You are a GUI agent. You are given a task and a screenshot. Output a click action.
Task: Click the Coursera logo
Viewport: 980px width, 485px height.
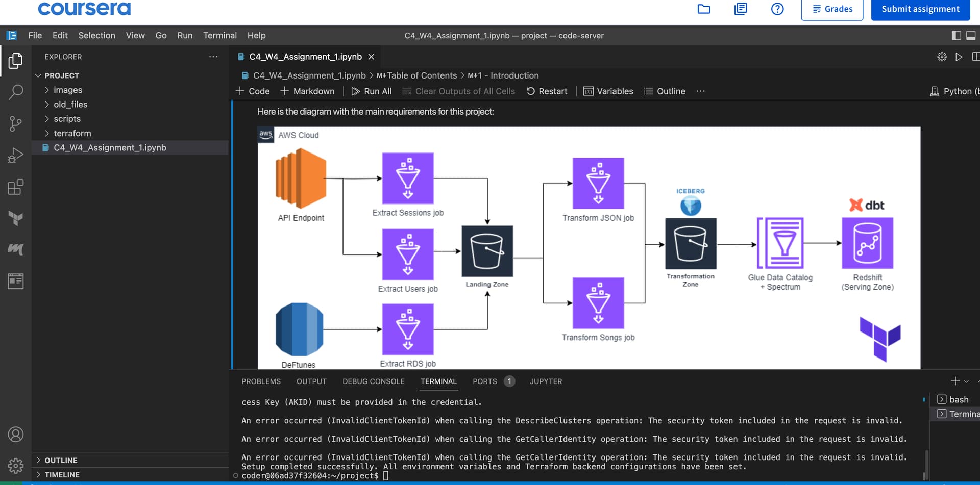pyautogui.click(x=84, y=8)
